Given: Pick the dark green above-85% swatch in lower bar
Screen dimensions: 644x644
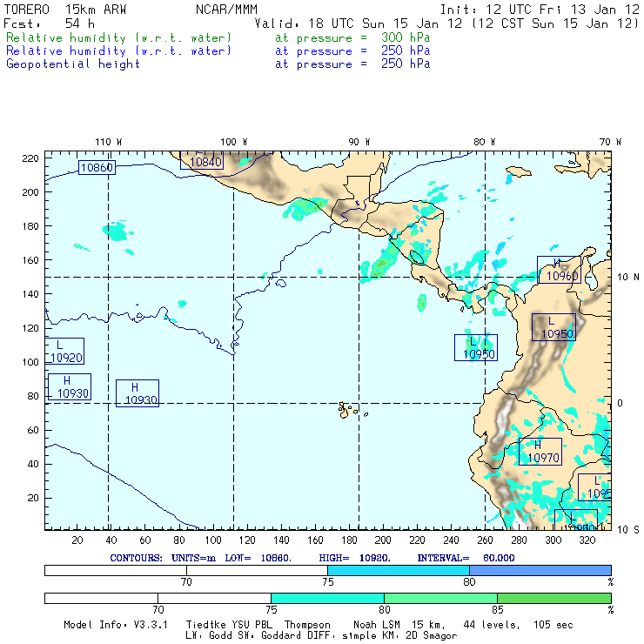Looking at the screenshot, I should [x=554, y=598].
